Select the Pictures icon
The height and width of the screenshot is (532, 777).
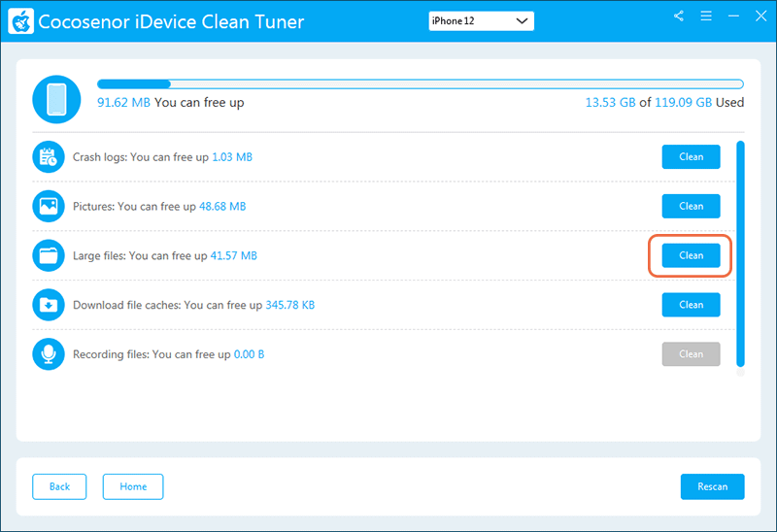coord(49,206)
